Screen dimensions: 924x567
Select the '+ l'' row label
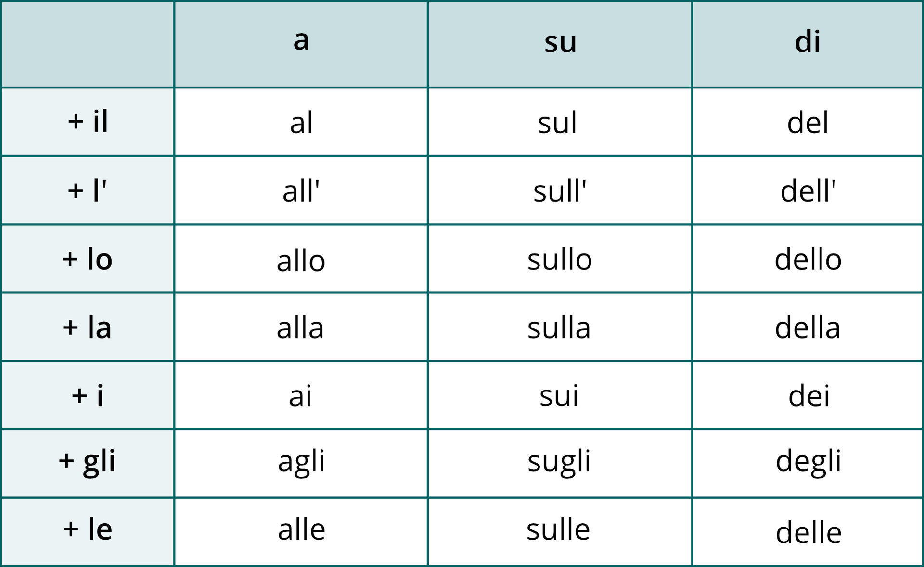coord(88,190)
